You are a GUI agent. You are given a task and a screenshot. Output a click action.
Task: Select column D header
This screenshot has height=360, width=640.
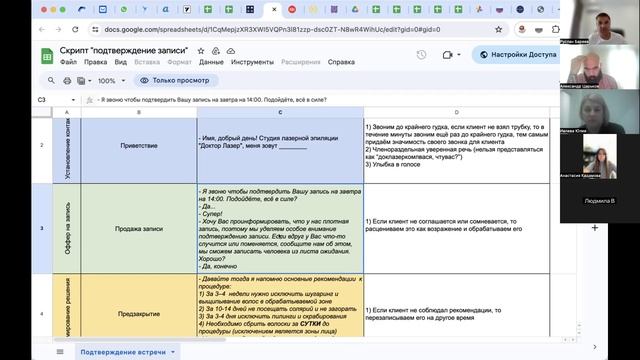(x=456, y=112)
